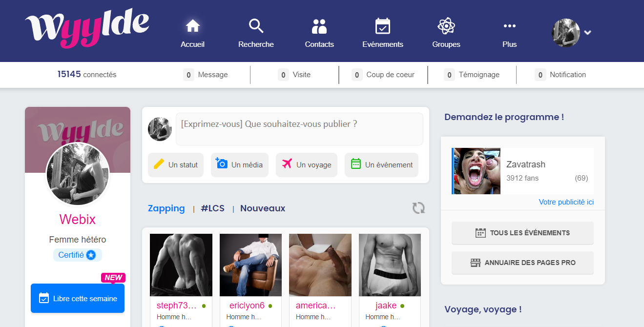The image size is (644, 327).
Task: Open the Message counter
Action: pos(206,75)
